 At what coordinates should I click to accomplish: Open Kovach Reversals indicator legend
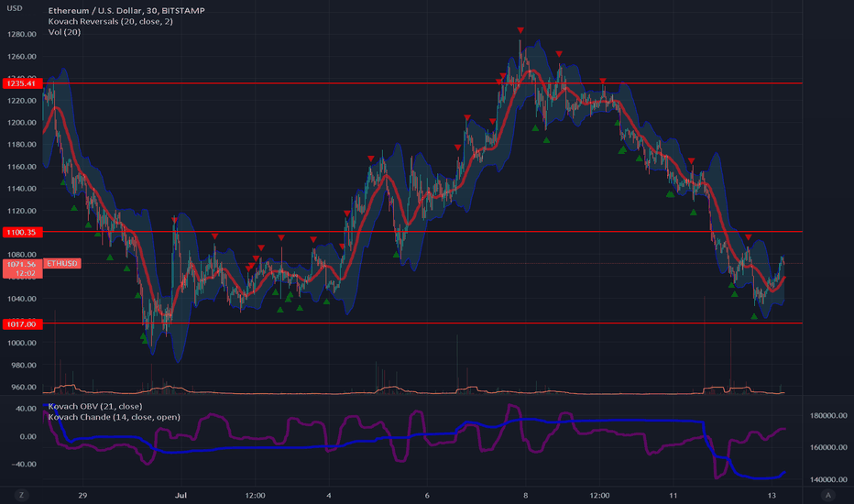(x=111, y=21)
